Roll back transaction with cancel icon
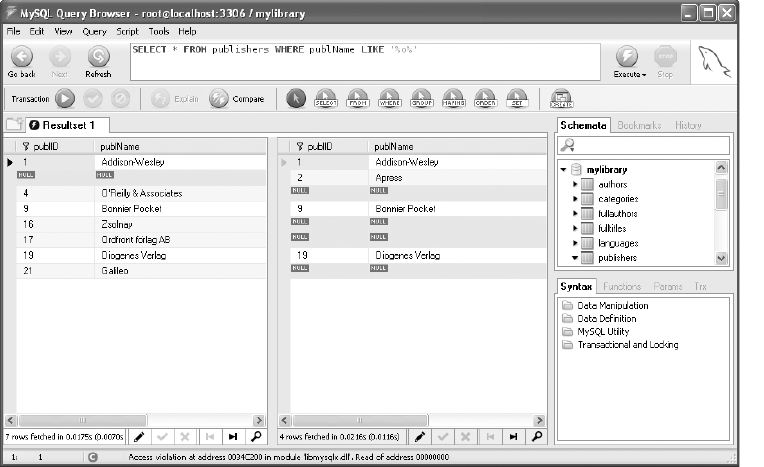This screenshot has height=467, width=764. [120, 99]
